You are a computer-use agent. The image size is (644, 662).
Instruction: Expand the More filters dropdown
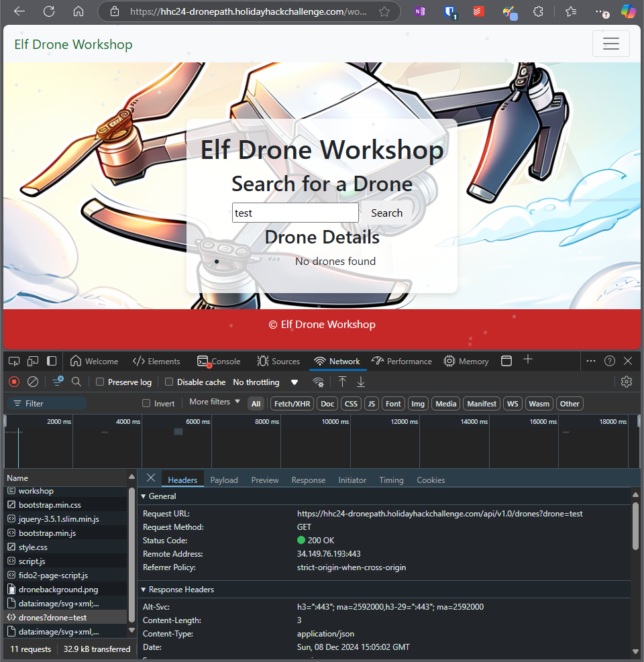[215, 402]
